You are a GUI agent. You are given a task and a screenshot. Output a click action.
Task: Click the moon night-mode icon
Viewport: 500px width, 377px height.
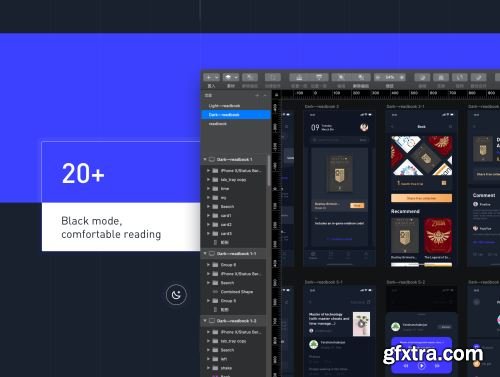pos(176,295)
